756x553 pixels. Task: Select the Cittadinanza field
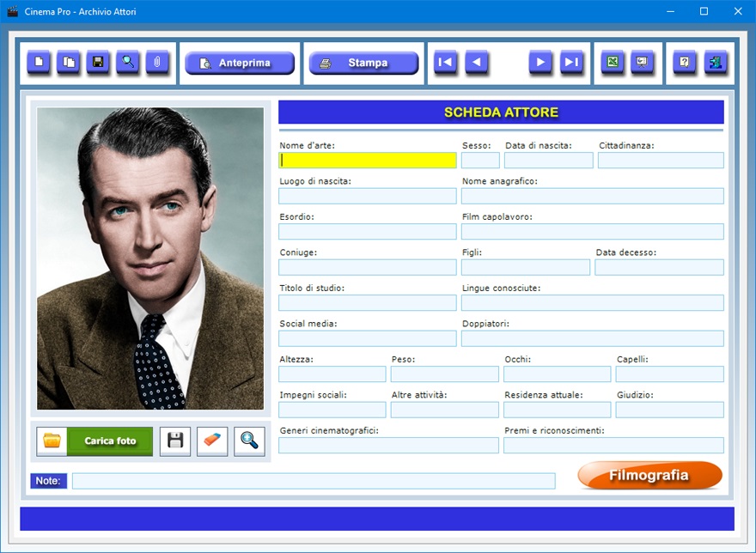[x=661, y=160]
